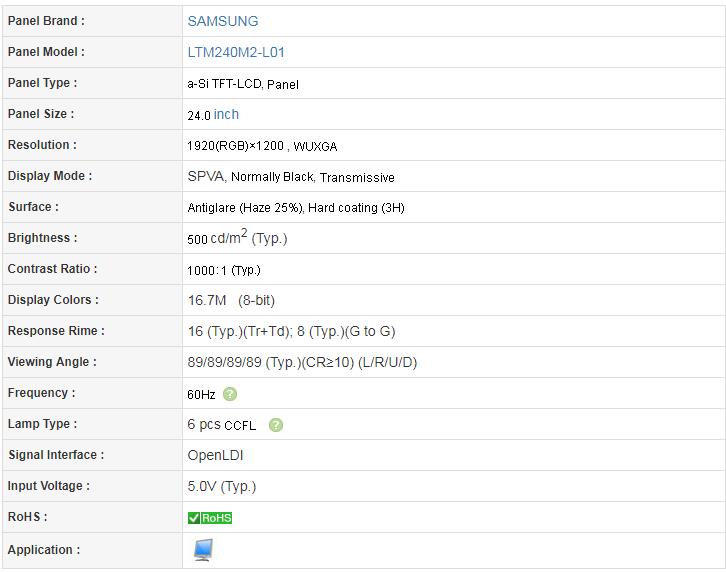
Task: Click the 'Brightness :' label
Action: [43, 238]
